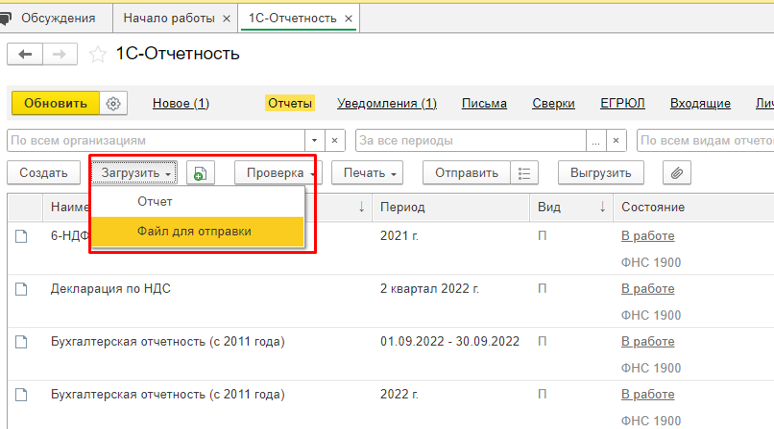Choose Файл для отправки menu item
Viewport: 774px width, 429px height.
pos(197,232)
